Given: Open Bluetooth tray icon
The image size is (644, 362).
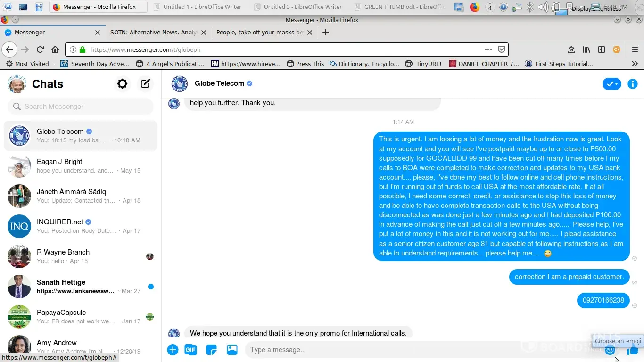Looking at the screenshot, I should (x=530, y=7).
